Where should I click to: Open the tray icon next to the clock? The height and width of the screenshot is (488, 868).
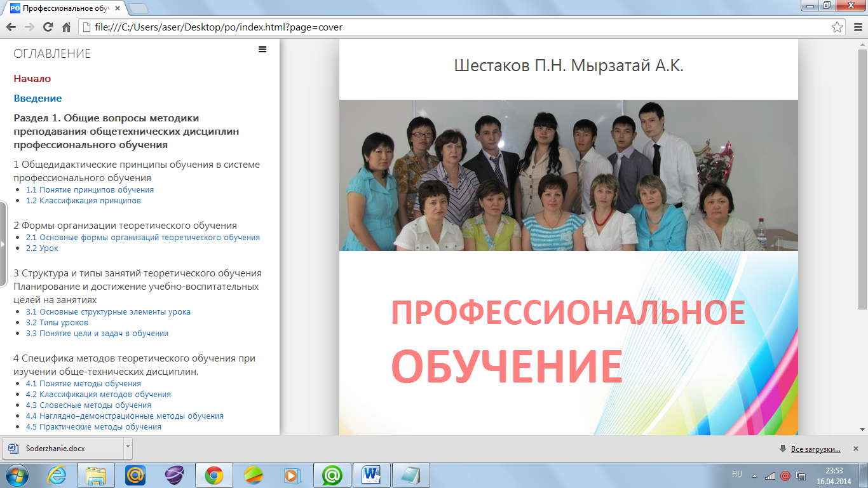801,475
